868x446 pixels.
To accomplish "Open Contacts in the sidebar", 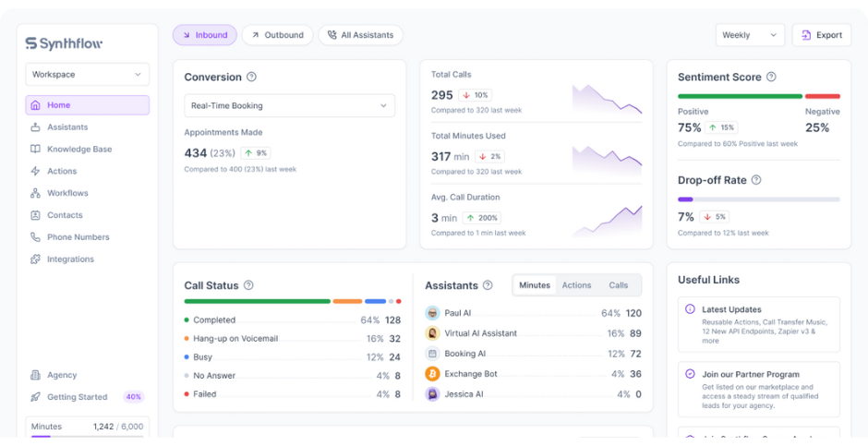I will (88, 215).
